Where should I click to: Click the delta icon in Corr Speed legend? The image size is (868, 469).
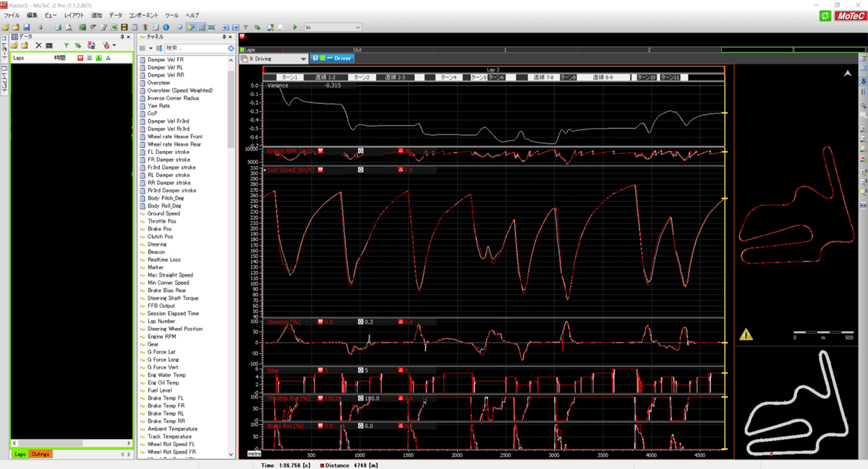pyautogui.click(x=401, y=170)
